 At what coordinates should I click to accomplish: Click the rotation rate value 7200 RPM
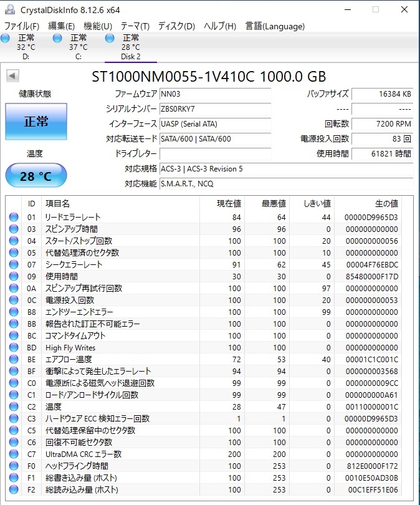[x=383, y=124]
